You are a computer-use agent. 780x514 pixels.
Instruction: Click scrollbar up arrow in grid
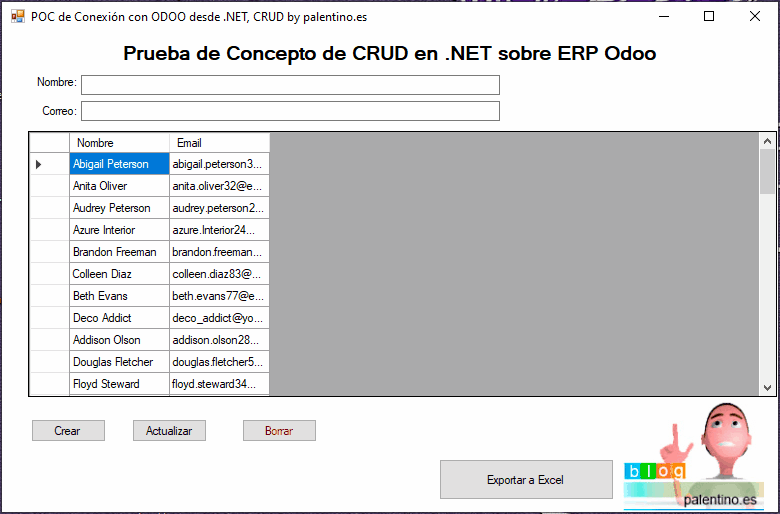tap(767, 141)
